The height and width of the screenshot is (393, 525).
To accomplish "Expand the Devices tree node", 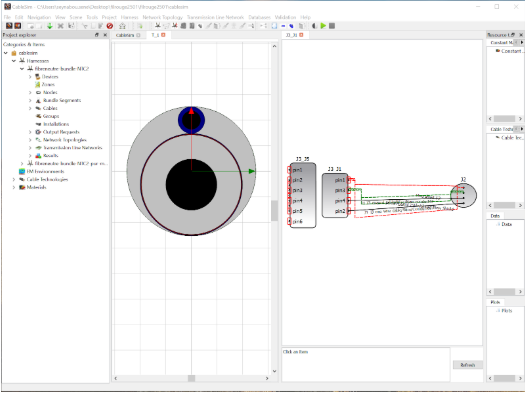I will coord(30,77).
